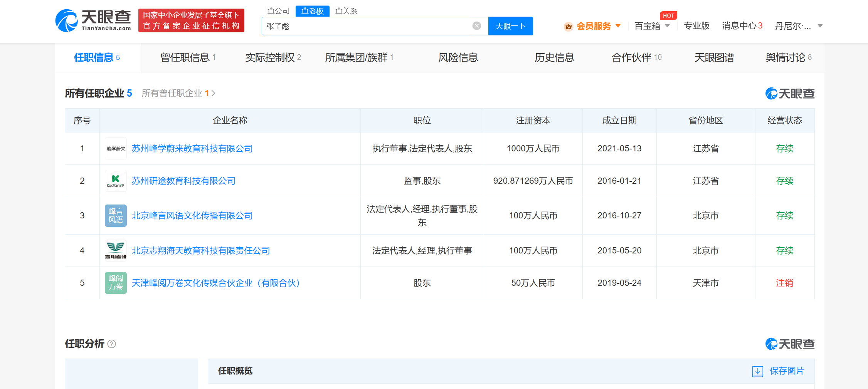
Task: Click the download icon next to 保存图片
Action: coord(757,371)
